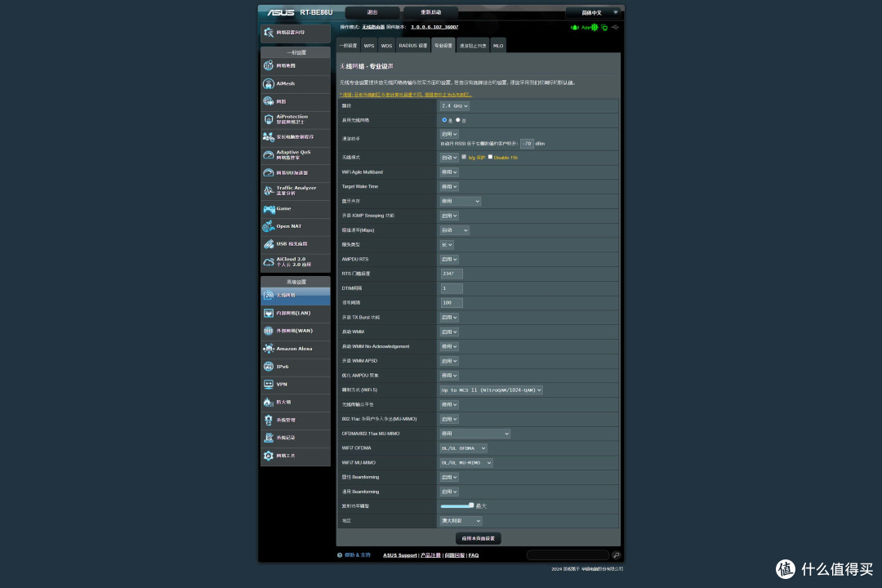Open the language dropdown in header
Viewport: 882px width, 588px height.
594,12
